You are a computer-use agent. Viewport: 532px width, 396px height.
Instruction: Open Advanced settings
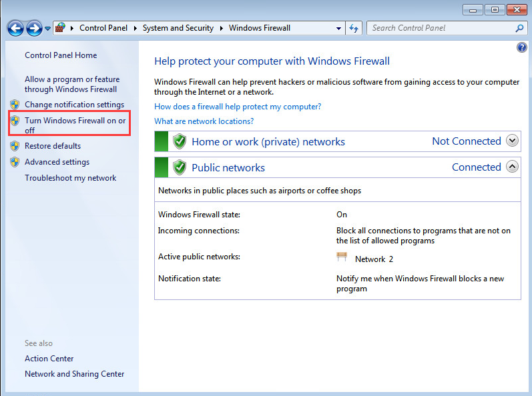57,162
